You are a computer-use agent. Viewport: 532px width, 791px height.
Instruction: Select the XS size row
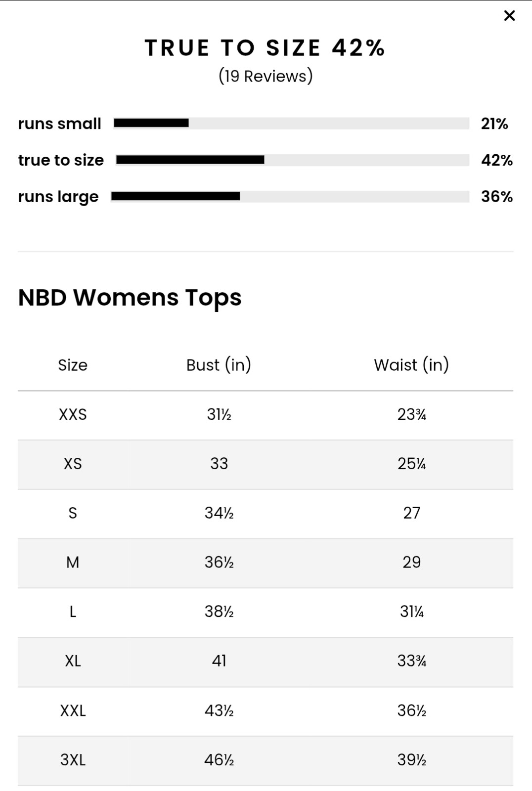(266, 465)
